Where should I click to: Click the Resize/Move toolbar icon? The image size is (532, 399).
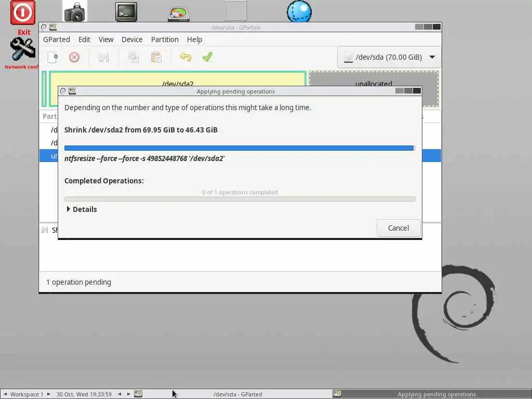tap(103, 57)
